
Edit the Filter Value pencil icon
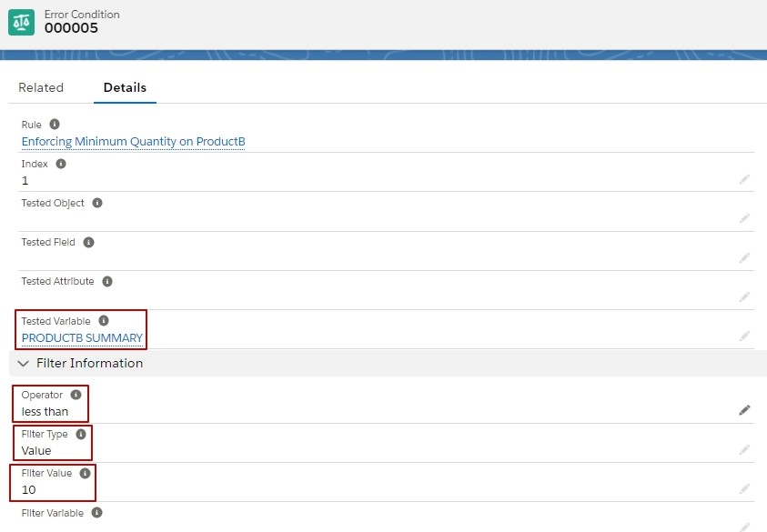click(x=744, y=488)
